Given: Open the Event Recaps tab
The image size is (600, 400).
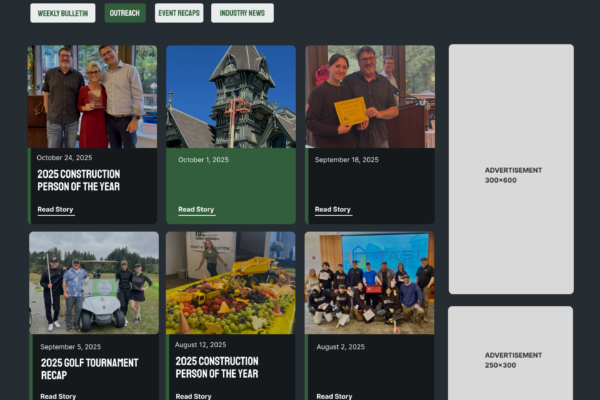Looking at the screenshot, I should point(179,13).
